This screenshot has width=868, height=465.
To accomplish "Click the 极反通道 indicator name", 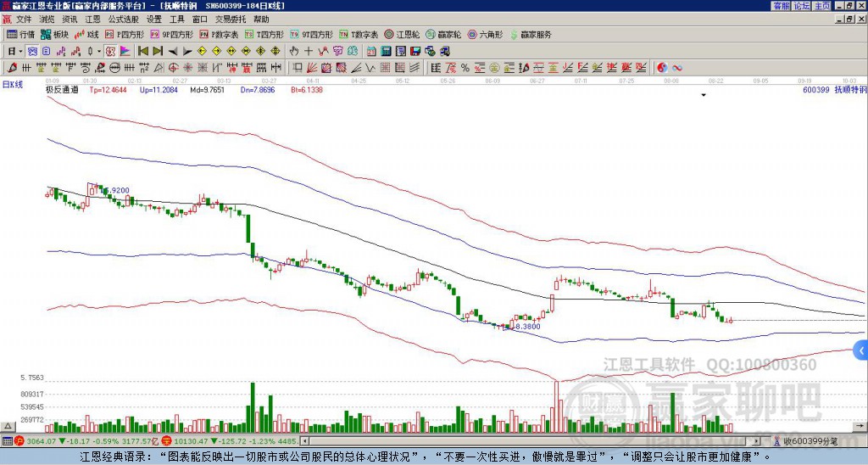I will pyautogui.click(x=61, y=89).
